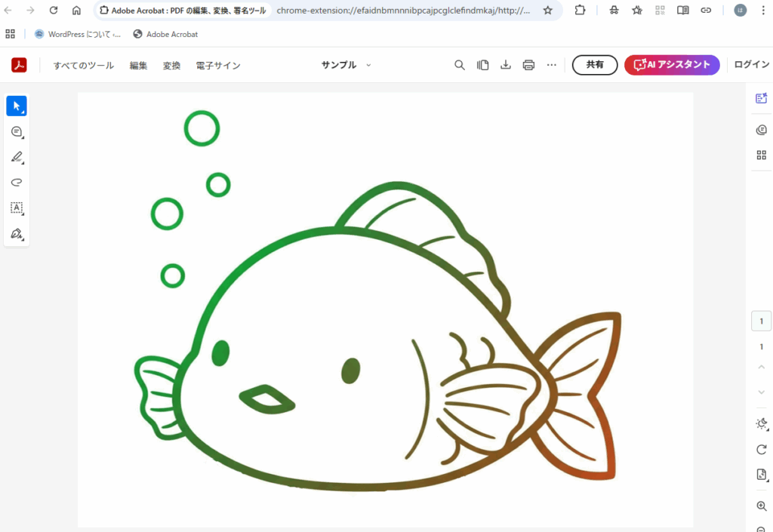Pick the highlighter tool
Screen dimensions: 773x532
point(17,157)
